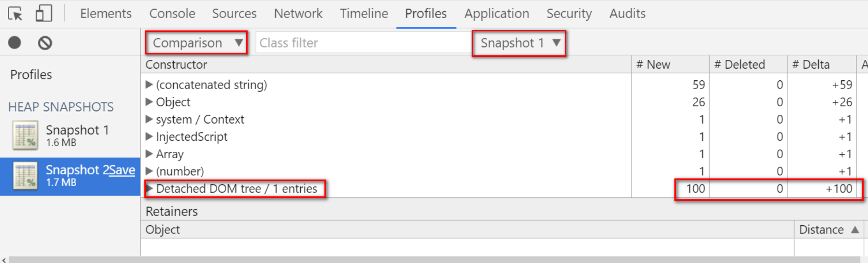
Task: Select the Snapshot 1 heap profile icon
Action: (x=25, y=136)
